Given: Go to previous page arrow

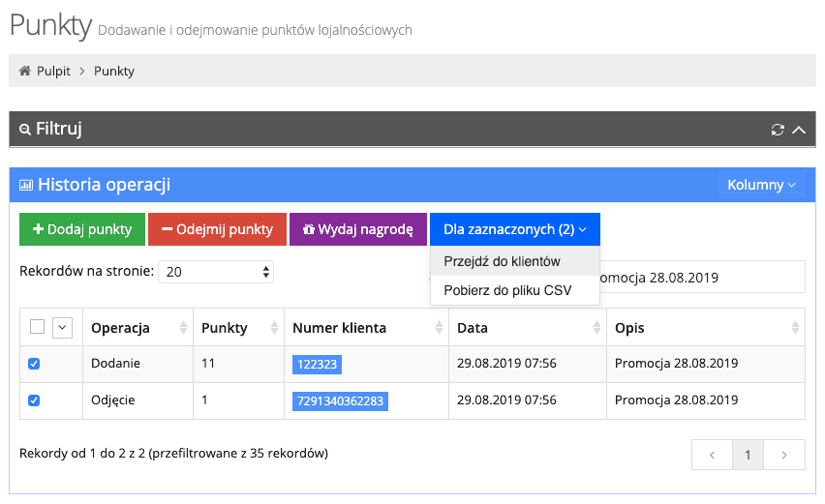Looking at the screenshot, I should [712, 455].
